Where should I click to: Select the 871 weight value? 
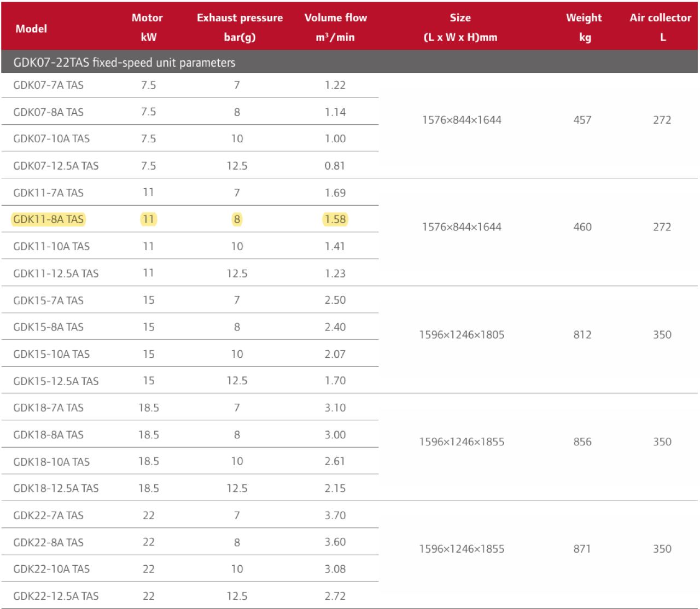[582, 549]
